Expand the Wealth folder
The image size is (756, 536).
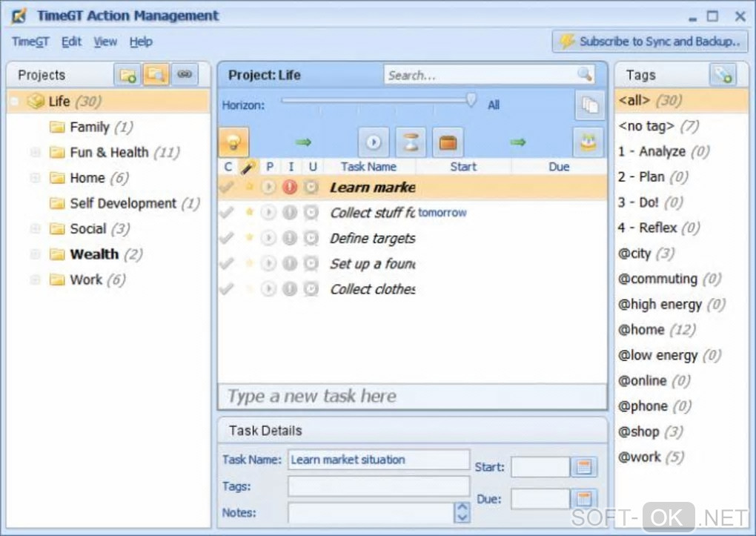(35, 254)
